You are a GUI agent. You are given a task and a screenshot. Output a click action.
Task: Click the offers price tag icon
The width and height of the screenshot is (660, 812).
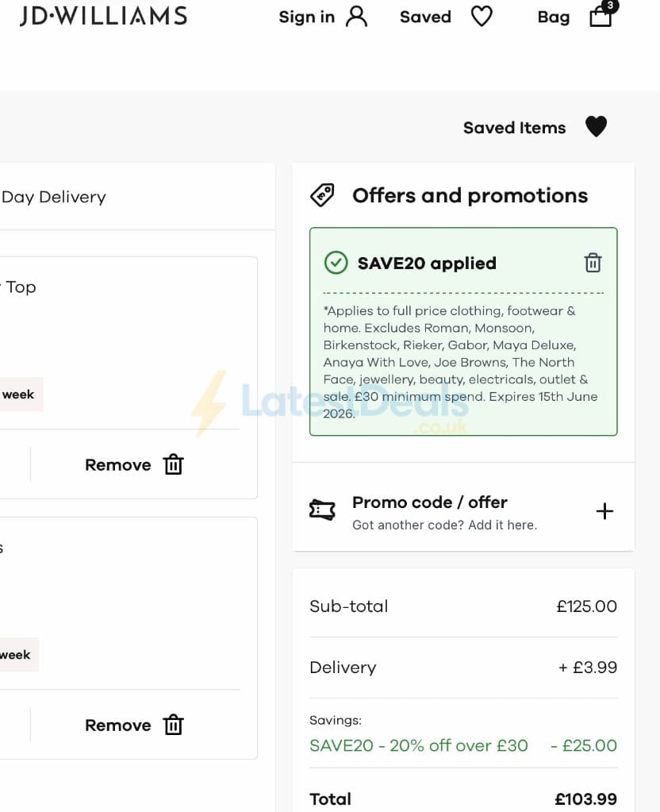322,195
